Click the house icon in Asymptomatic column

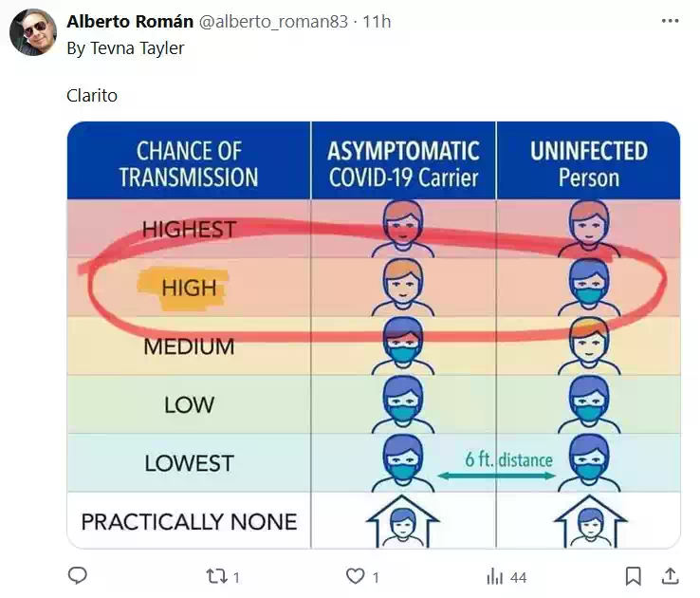point(402,520)
